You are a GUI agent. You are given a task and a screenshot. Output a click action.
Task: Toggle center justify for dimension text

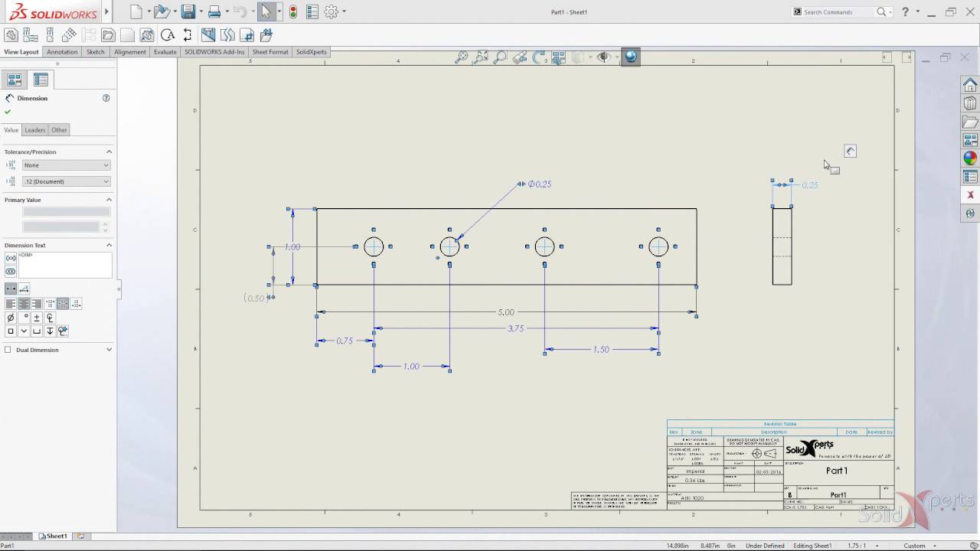(23, 304)
